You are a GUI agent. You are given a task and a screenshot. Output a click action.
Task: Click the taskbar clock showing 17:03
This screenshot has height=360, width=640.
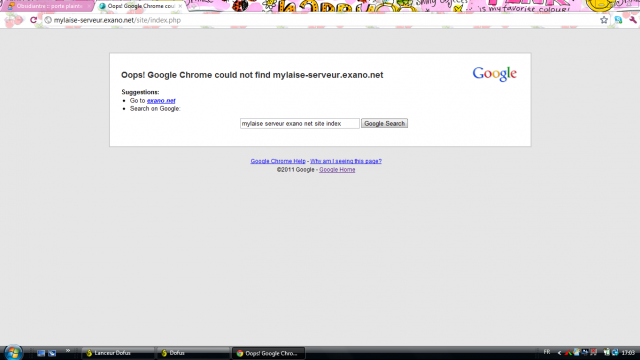coord(628,353)
